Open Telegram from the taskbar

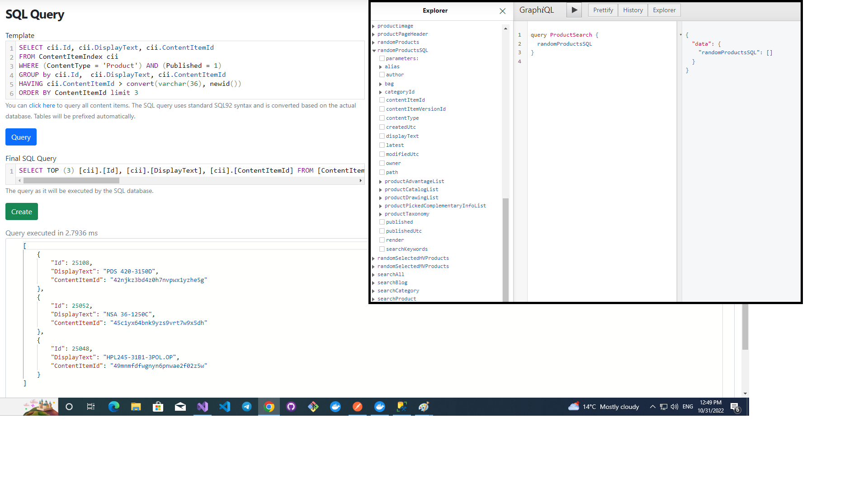point(247,407)
